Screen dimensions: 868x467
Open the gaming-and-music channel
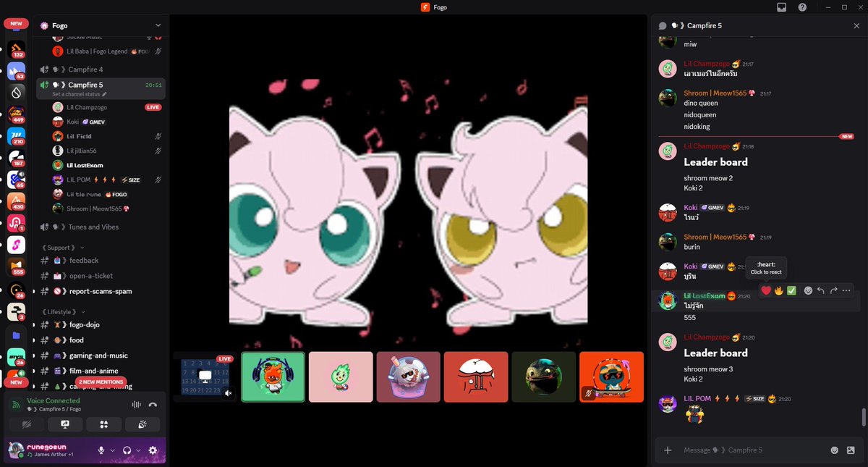(x=101, y=355)
